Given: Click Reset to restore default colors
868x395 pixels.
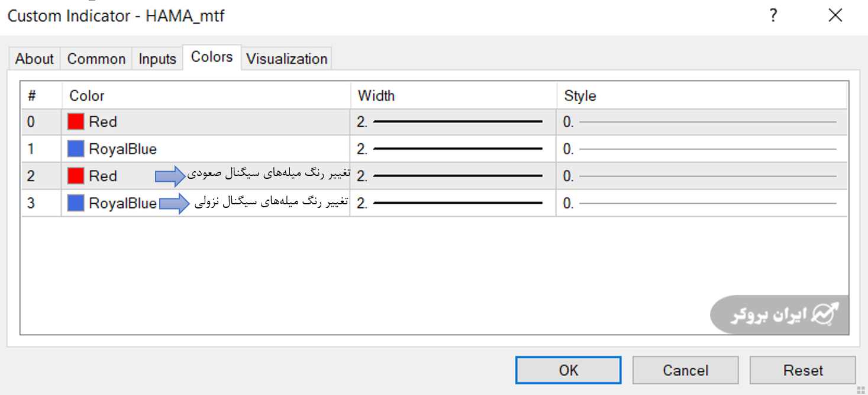Looking at the screenshot, I should 802,370.
